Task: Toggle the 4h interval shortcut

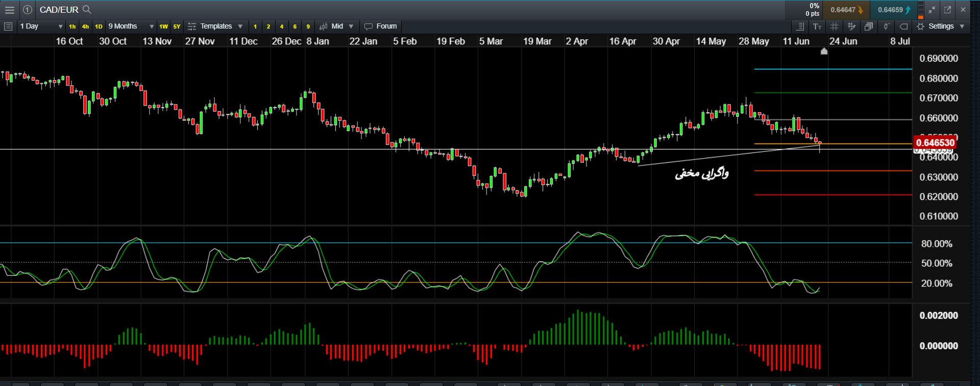Action: pos(85,27)
